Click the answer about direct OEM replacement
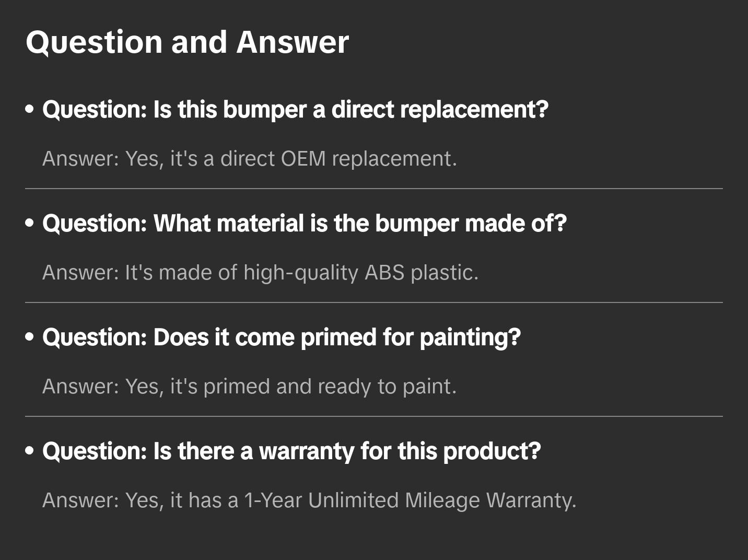 [249, 159]
